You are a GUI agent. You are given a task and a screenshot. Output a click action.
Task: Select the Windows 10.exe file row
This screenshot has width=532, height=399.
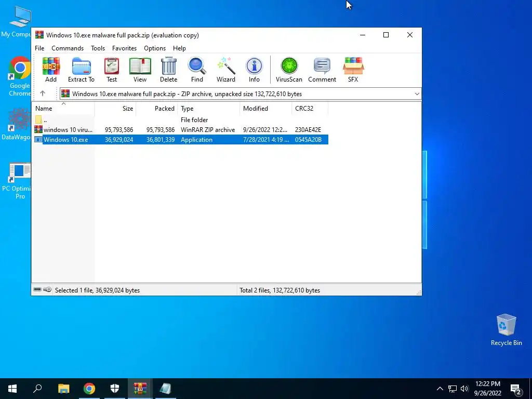pyautogui.click(x=180, y=139)
